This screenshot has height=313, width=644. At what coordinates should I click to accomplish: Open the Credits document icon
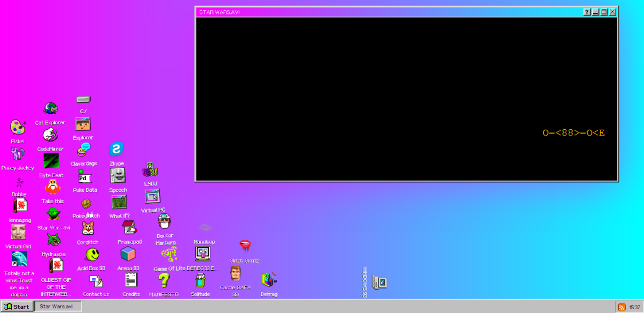click(131, 280)
